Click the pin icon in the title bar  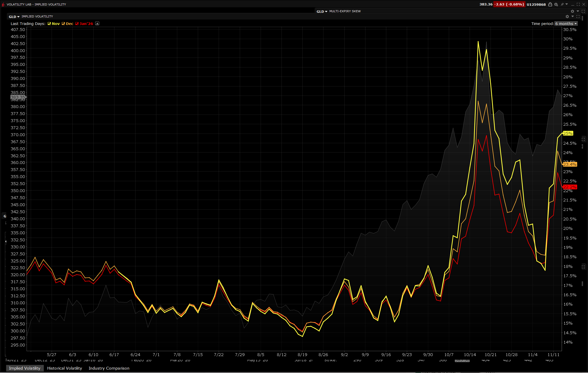click(x=562, y=4)
